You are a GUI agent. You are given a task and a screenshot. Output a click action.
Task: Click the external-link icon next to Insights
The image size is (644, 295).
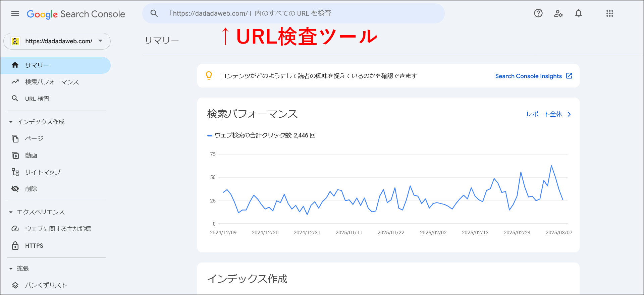569,76
